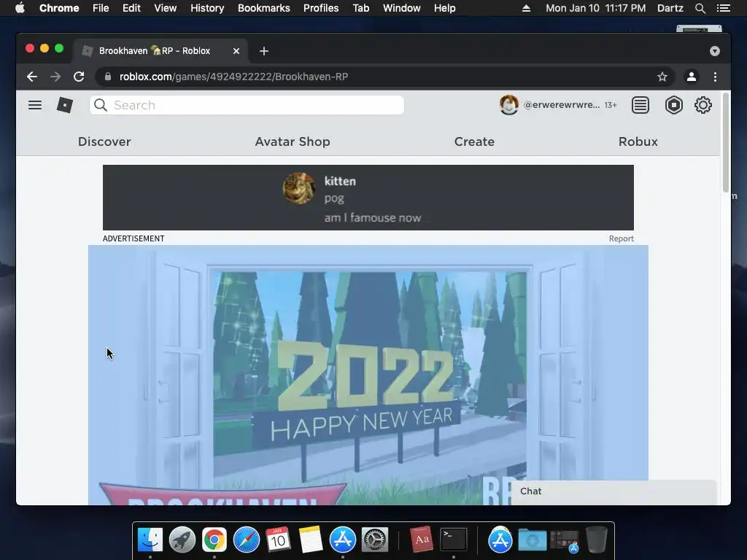Click the Roblox Search input field

click(x=247, y=105)
